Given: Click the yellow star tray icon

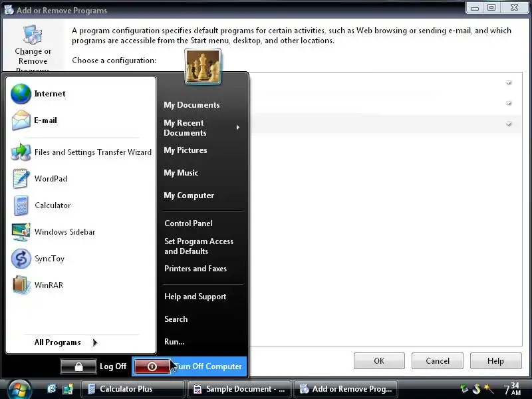Looking at the screenshot, I should [x=489, y=389].
